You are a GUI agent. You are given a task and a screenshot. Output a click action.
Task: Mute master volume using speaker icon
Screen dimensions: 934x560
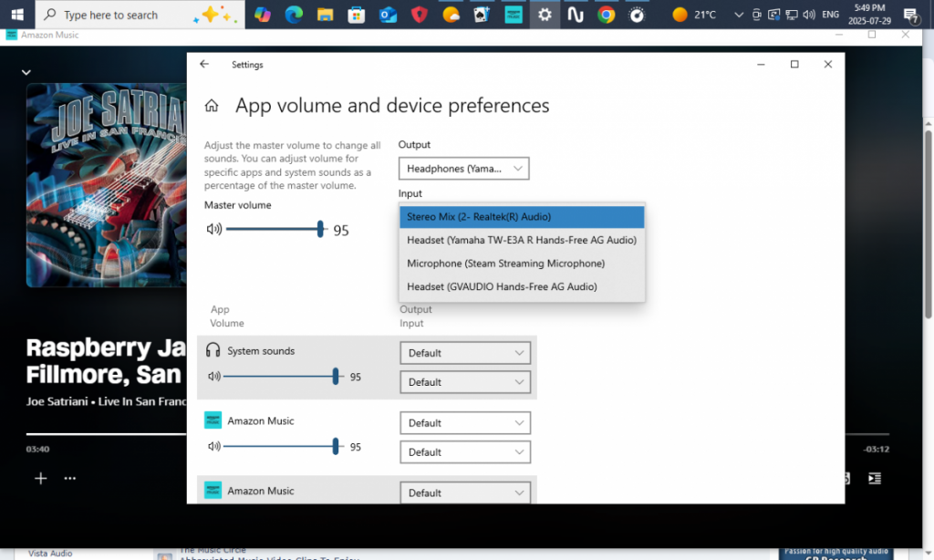pyautogui.click(x=213, y=229)
